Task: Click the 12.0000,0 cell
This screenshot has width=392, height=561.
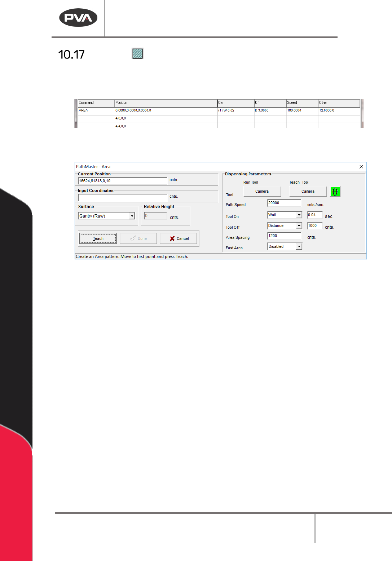Action: tap(339, 111)
